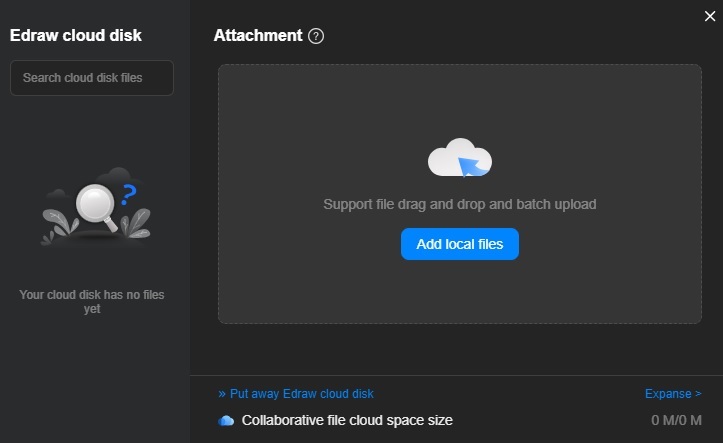The image size is (723, 443).
Task: Click 'Your cloud disk has no files yet' message
Action: click(x=92, y=301)
